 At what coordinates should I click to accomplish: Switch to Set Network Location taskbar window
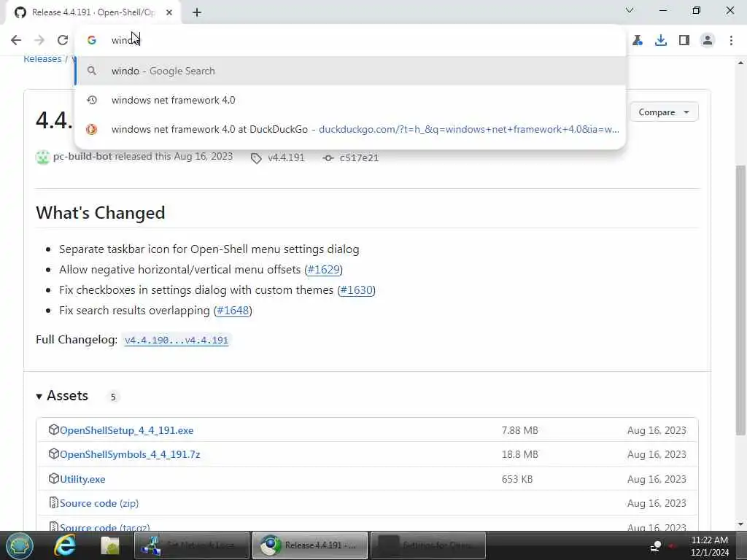pos(192,545)
